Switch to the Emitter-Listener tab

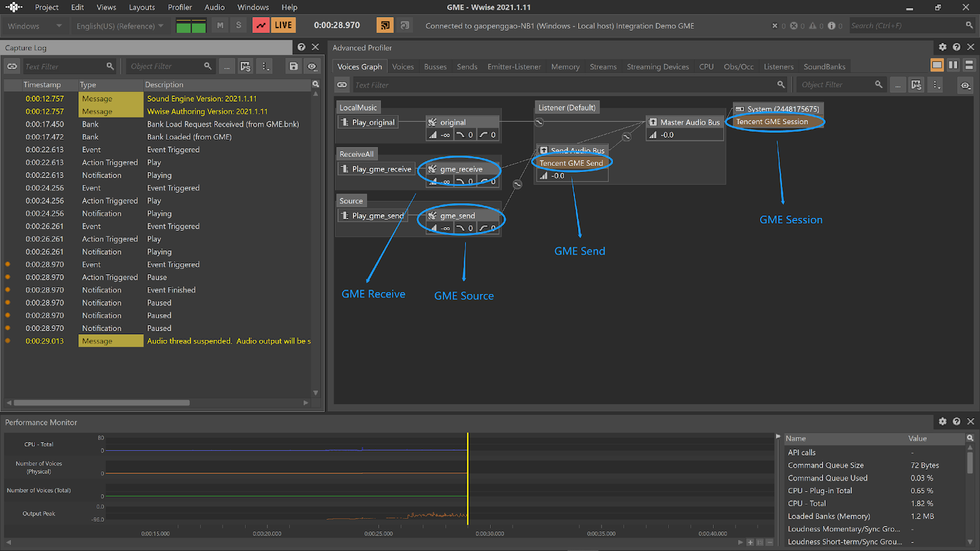tap(514, 67)
